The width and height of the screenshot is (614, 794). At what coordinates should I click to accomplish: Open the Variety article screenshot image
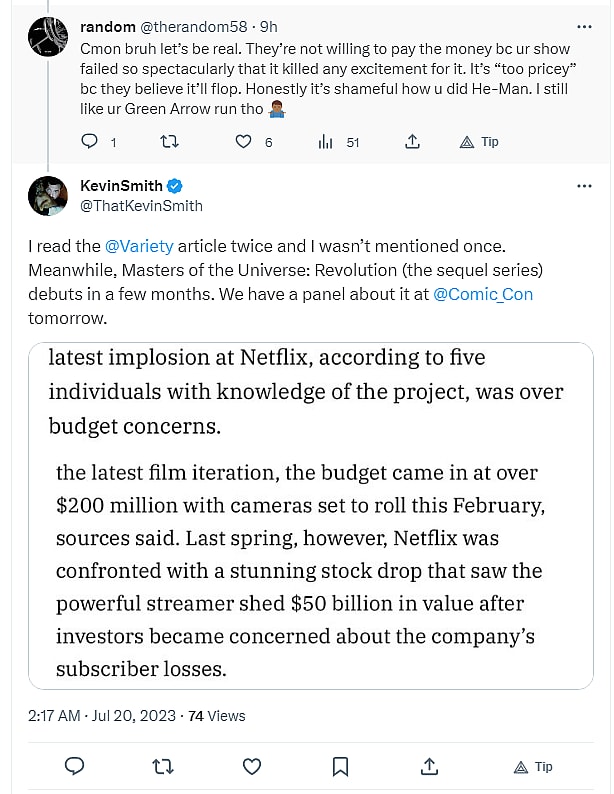coord(310,515)
